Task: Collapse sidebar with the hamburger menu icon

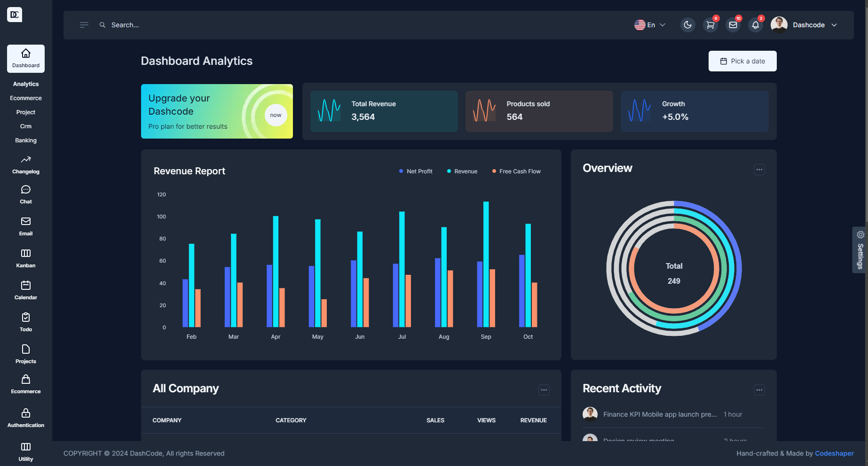Action: pyautogui.click(x=84, y=25)
